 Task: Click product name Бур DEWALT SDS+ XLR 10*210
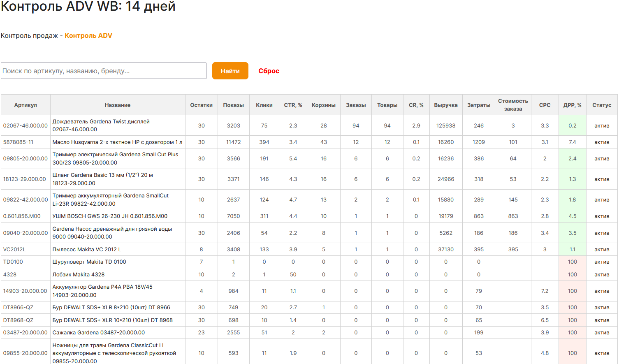112,320
